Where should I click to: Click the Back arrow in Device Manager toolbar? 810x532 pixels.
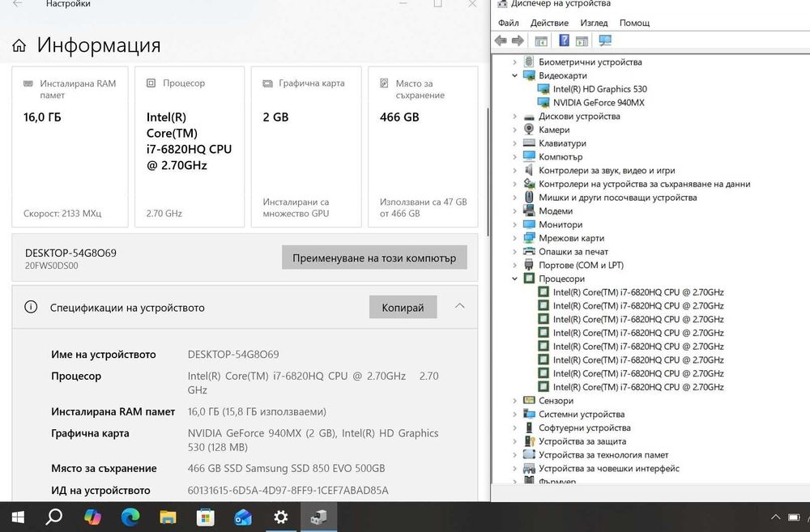tap(501, 40)
